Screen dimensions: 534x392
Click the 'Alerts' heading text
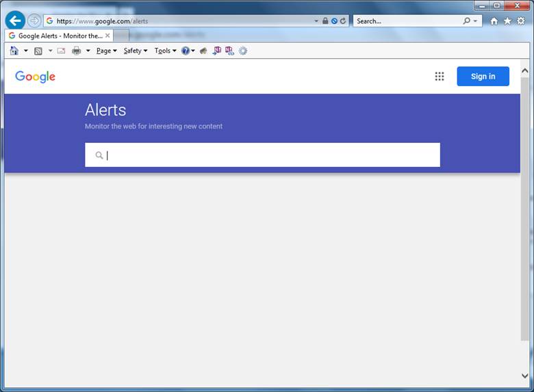[x=105, y=110]
